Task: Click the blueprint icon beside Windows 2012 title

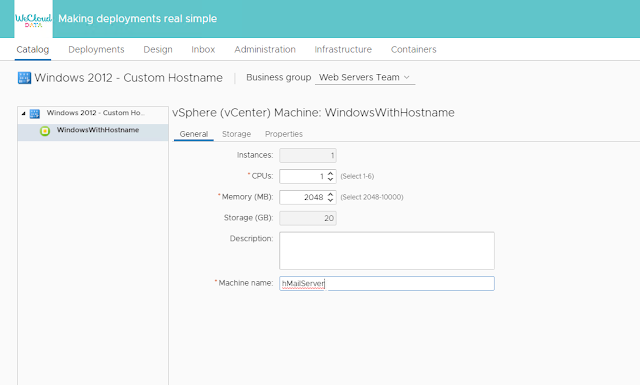Action: (24, 78)
